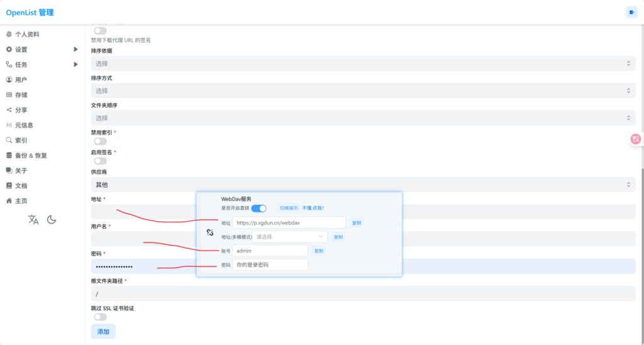Click the gear icon beside 设置
This screenshot has width=644, height=345.
9,49
